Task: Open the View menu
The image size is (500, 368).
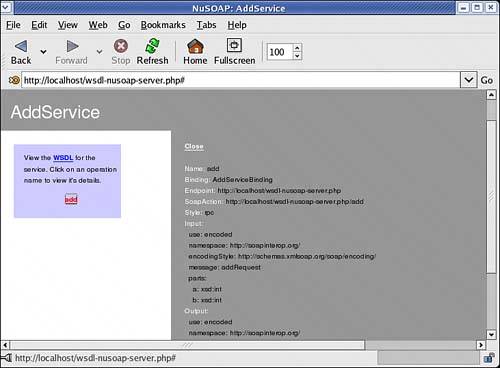Action: (x=68, y=25)
